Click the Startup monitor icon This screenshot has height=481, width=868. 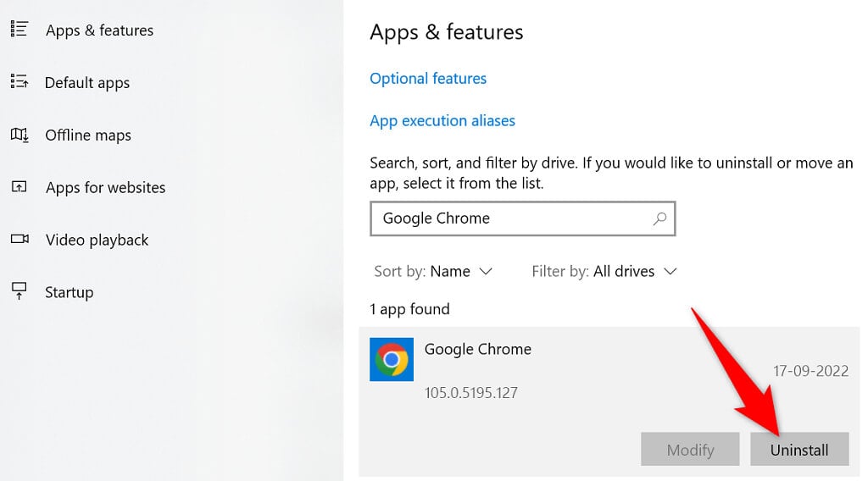coord(19,292)
